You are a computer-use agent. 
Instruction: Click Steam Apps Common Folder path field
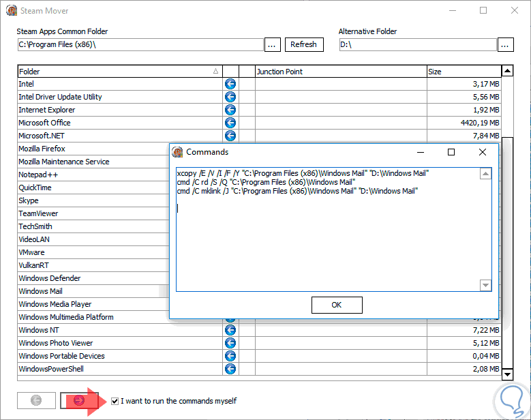pos(140,45)
